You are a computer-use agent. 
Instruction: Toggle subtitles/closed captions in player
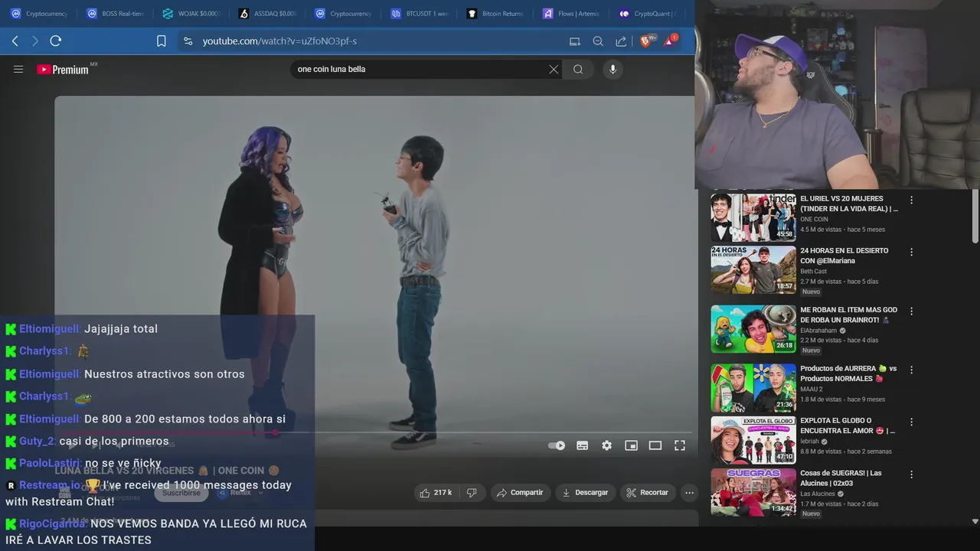point(582,445)
